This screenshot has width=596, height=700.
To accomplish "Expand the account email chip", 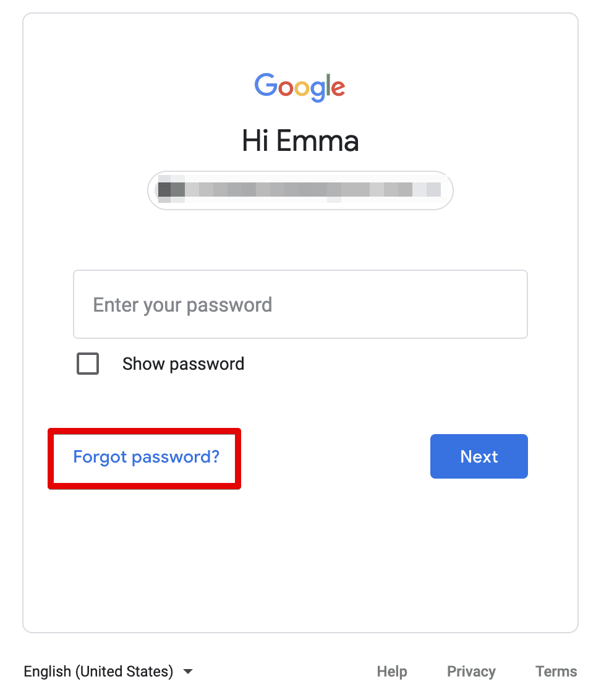I will click(x=300, y=190).
